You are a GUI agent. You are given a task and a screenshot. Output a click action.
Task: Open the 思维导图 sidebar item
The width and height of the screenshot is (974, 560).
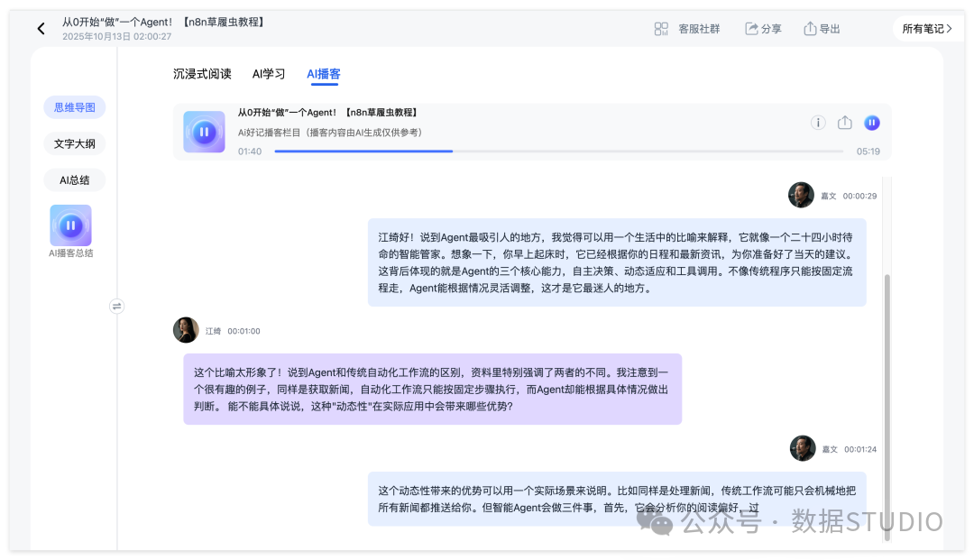(75, 107)
